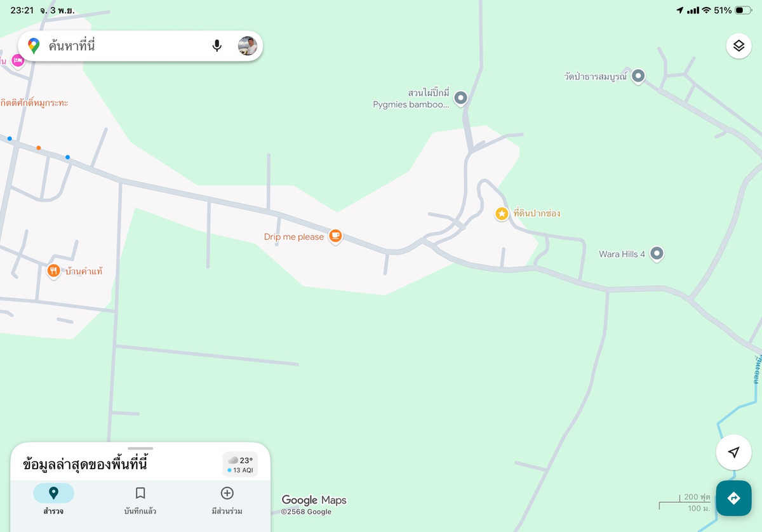762x532 pixels.
Task: Start directions with the teal button
Action: (733, 498)
